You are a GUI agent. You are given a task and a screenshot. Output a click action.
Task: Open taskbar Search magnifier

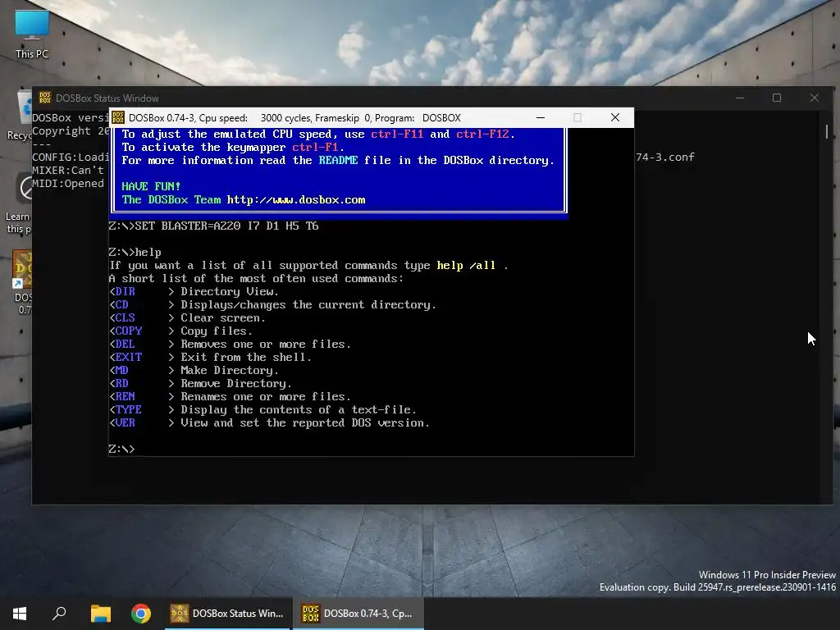point(59,614)
